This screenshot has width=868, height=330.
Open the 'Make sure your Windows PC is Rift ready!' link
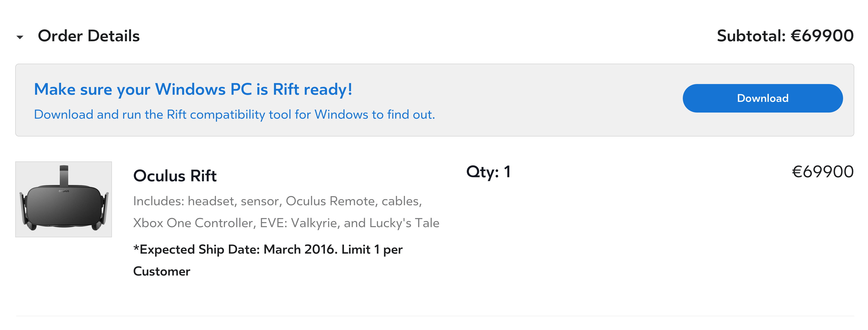[x=193, y=89]
